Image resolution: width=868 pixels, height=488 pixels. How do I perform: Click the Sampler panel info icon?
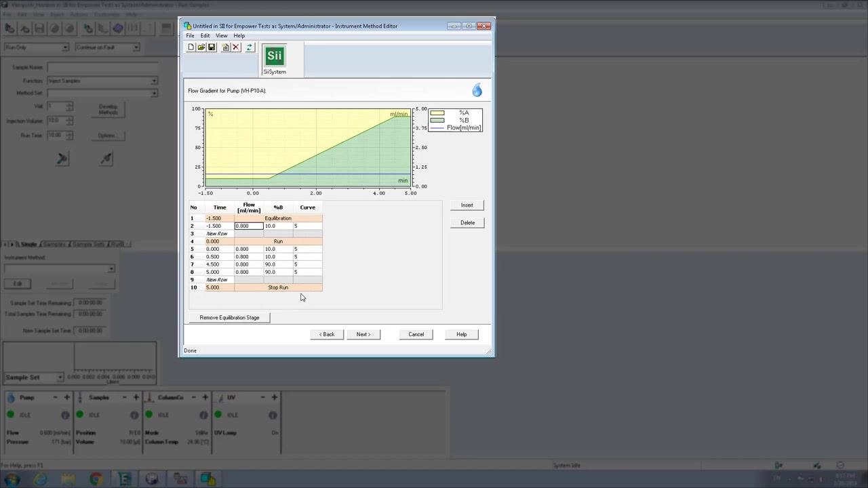click(x=134, y=415)
